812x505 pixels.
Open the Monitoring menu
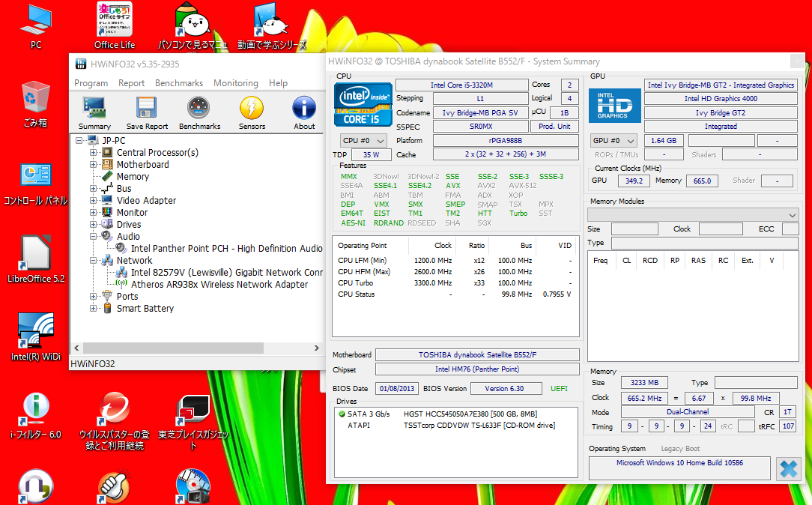(x=236, y=83)
